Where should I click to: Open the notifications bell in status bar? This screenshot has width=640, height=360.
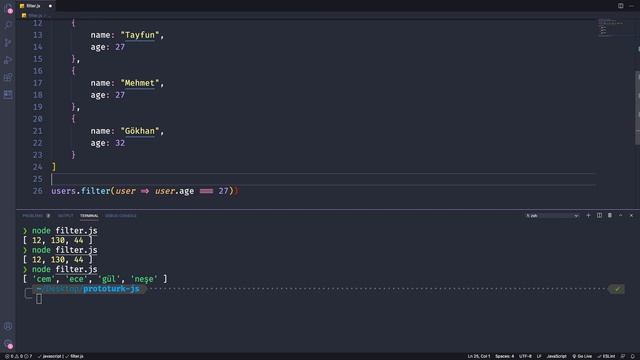click(x=633, y=356)
